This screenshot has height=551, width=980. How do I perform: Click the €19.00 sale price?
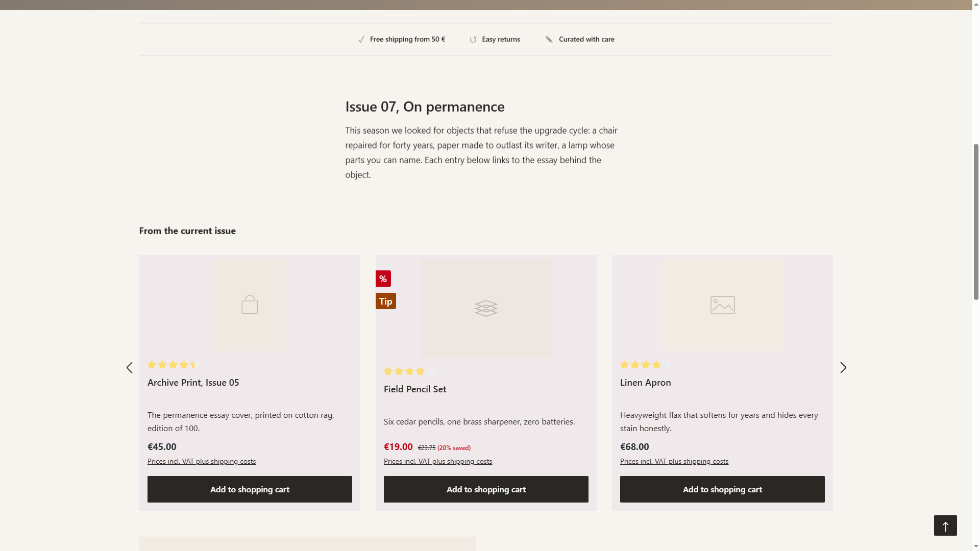tap(398, 446)
